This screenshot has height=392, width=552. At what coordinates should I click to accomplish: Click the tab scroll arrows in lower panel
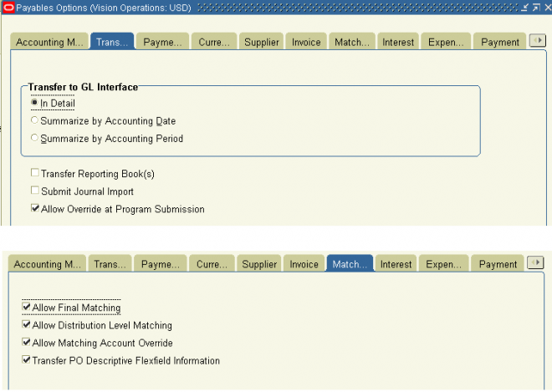coord(535,262)
